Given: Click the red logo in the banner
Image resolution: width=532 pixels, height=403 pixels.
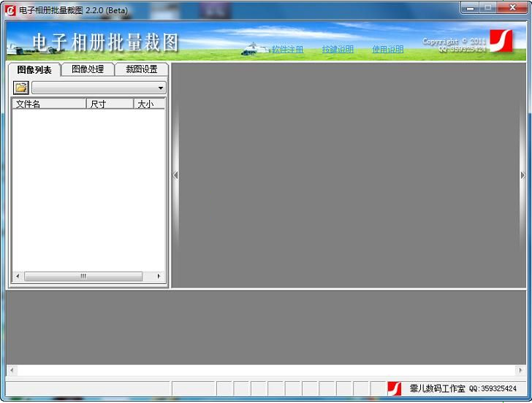Looking at the screenshot, I should pos(501,40).
